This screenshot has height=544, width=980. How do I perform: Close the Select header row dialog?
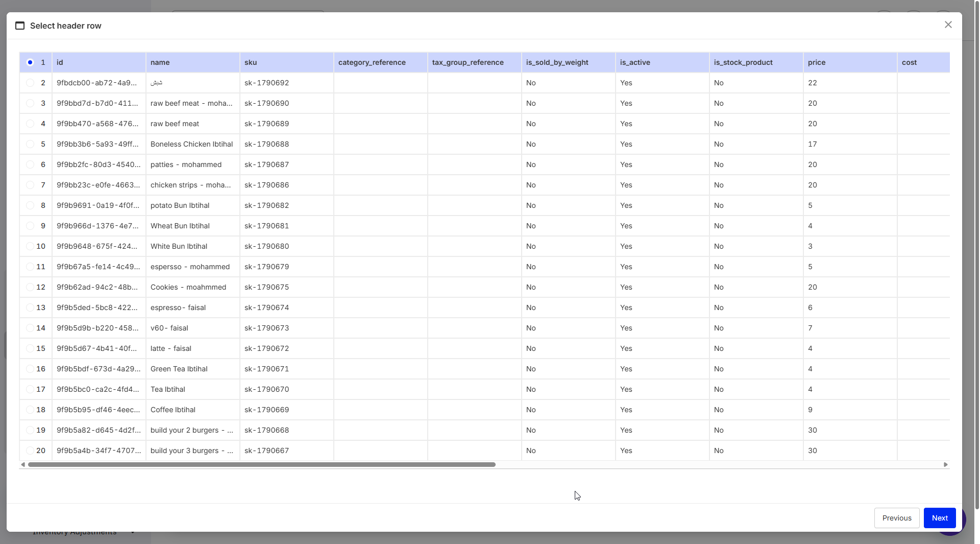click(x=948, y=25)
